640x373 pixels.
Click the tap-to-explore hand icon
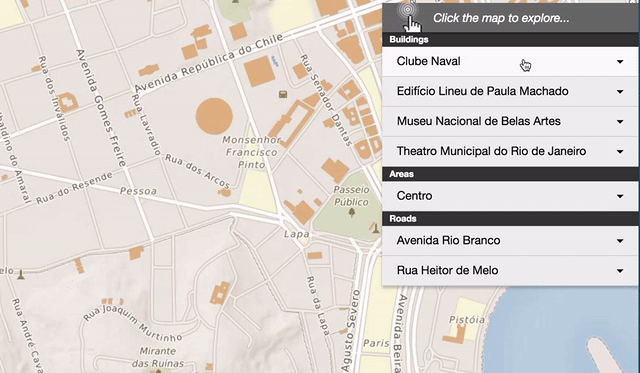pos(410,17)
